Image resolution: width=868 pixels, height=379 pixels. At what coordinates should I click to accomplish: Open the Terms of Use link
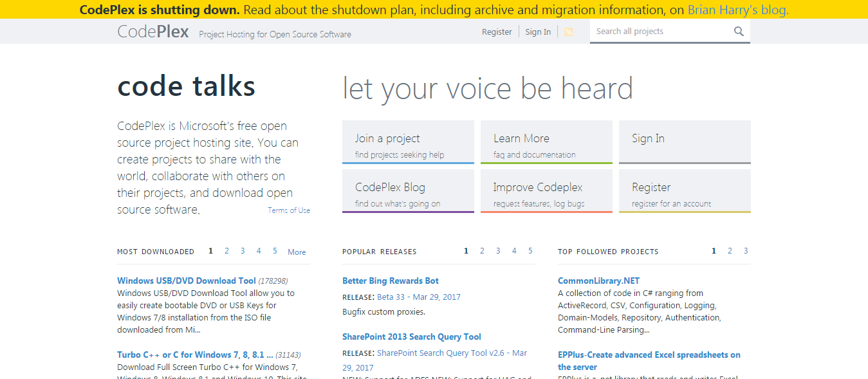point(289,210)
